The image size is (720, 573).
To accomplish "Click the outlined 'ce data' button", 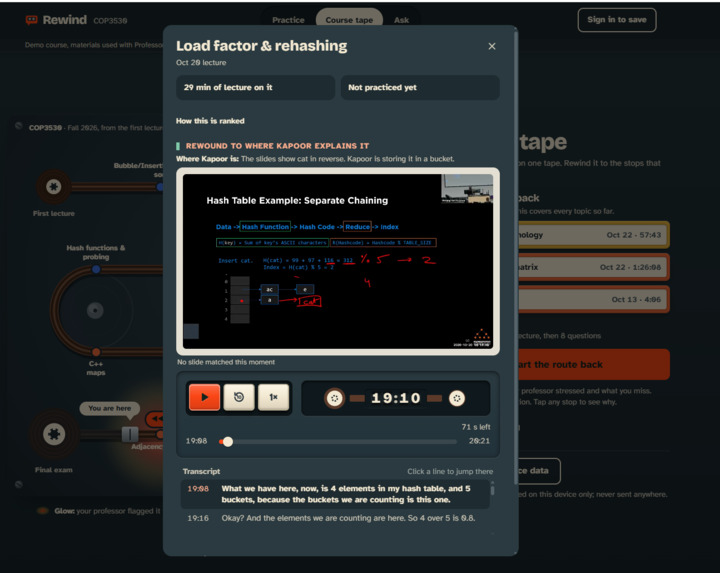I will (539, 471).
